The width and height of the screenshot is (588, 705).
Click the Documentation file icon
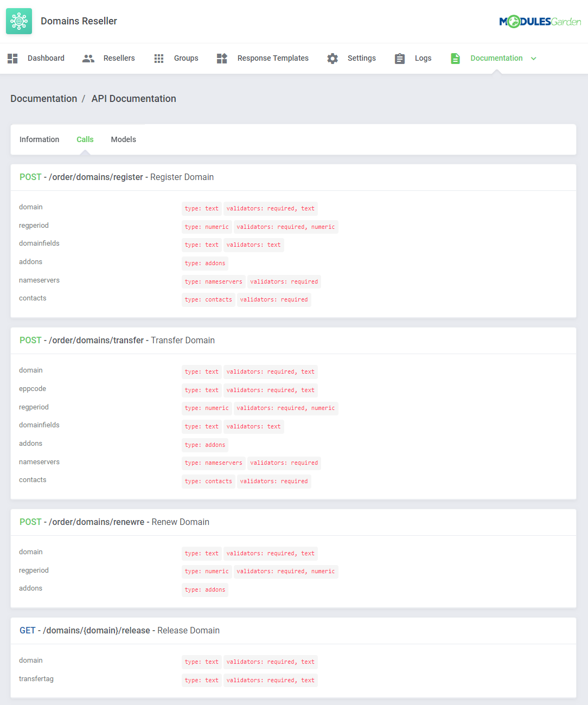click(455, 59)
